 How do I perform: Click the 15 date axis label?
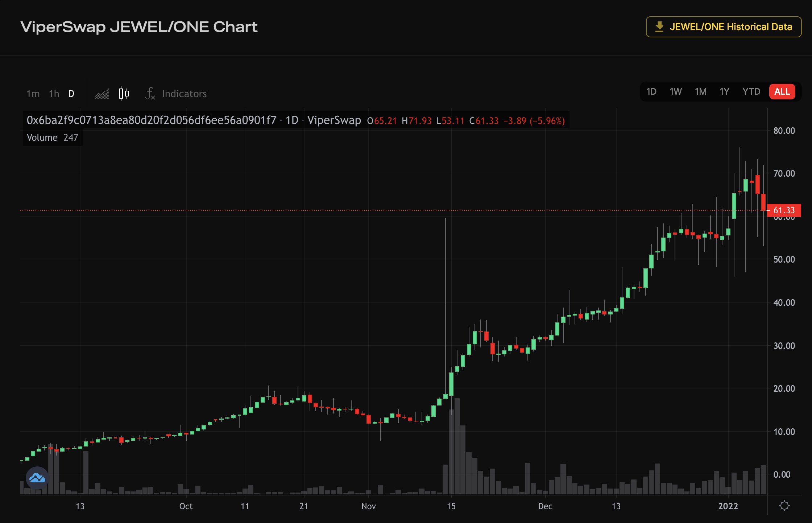(451, 506)
